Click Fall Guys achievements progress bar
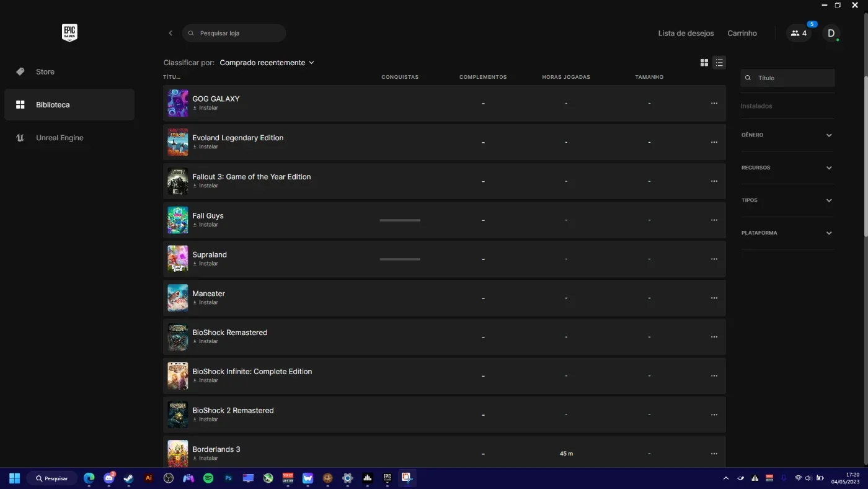Viewport: 868px width, 489px height. pos(400,220)
